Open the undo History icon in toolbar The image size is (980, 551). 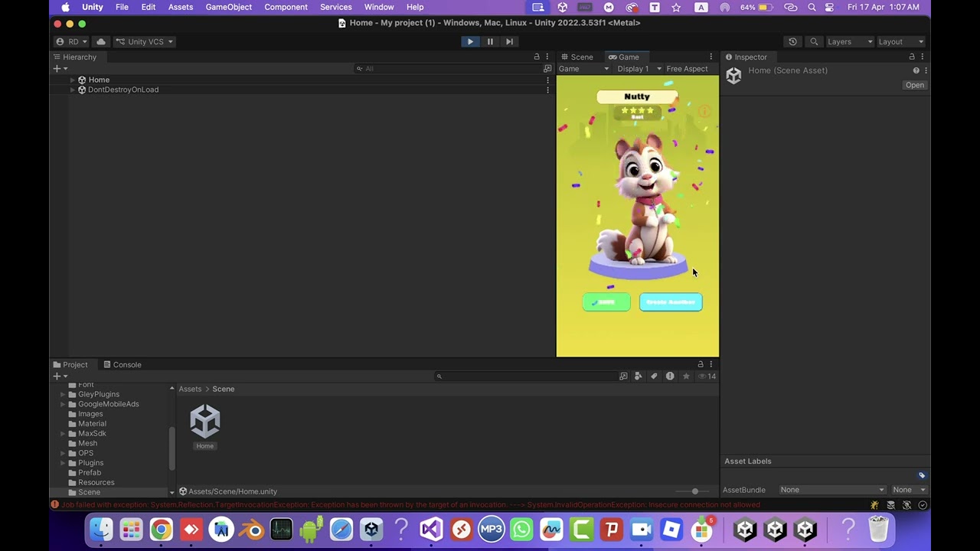[x=792, y=41]
